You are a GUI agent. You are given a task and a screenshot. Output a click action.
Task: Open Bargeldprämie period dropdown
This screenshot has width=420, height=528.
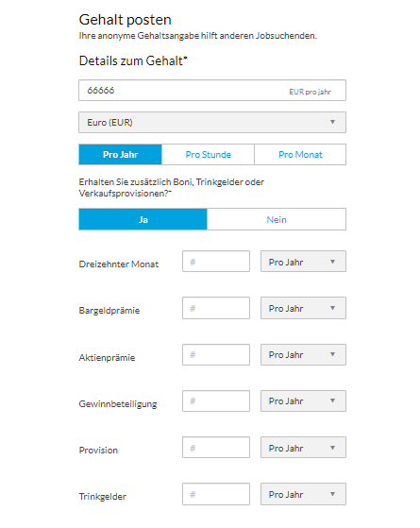coord(303,308)
